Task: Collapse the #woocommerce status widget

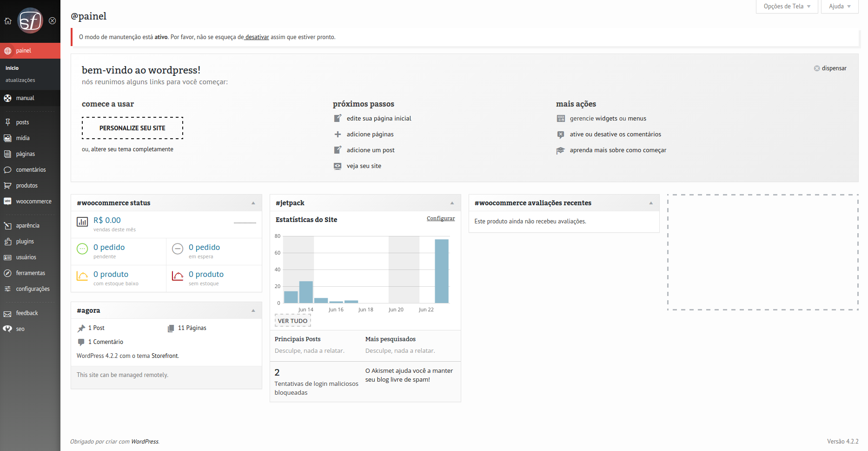Action: pyautogui.click(x=253, y=203)
